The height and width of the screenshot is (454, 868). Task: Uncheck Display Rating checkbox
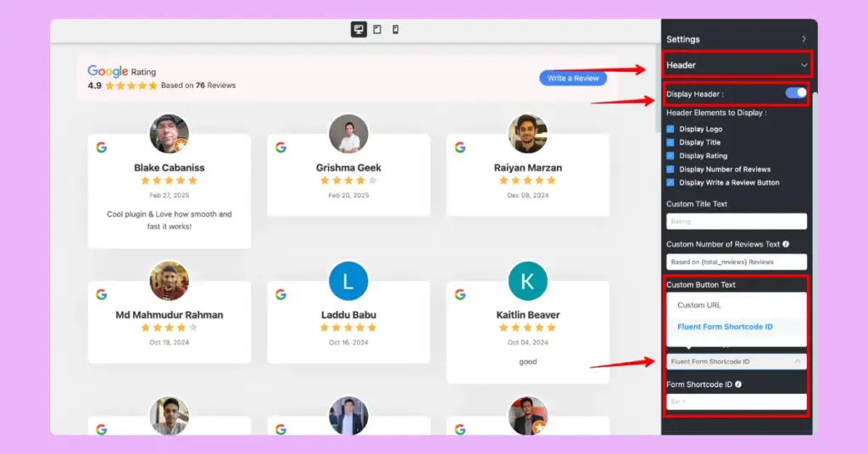tap(670, 156)
